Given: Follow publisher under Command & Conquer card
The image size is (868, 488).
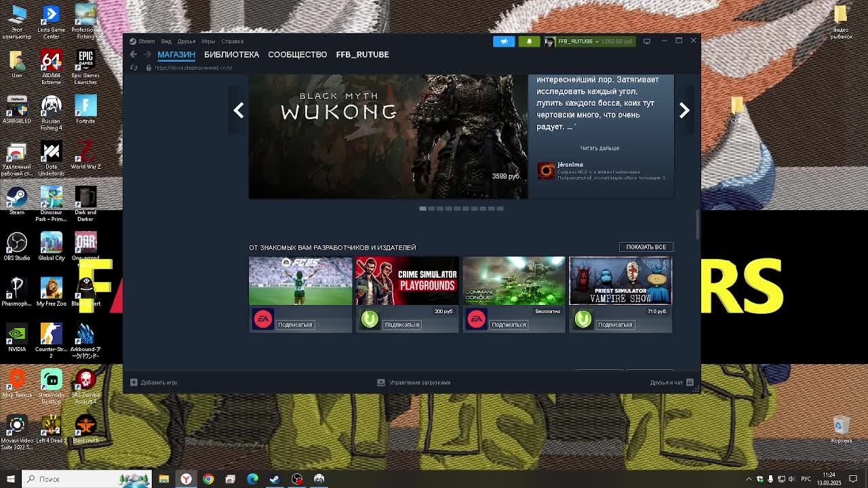Looking at the screenshot, I should [x=509, y=325].
